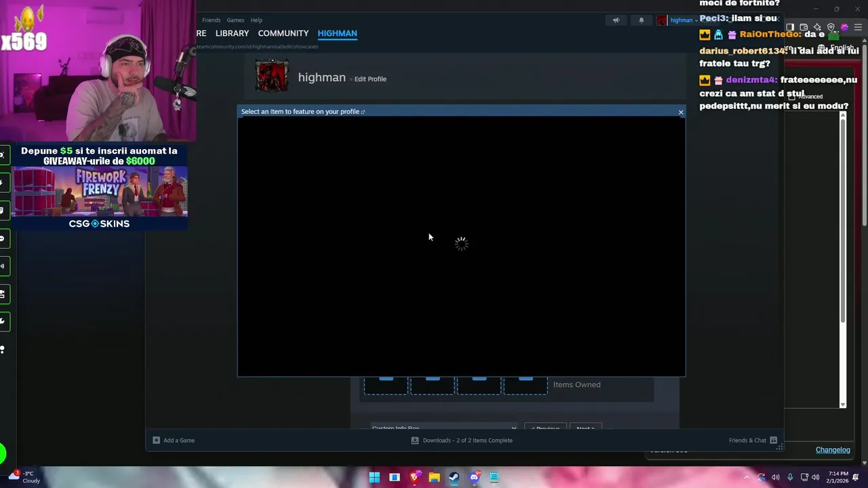Screen dimensions: 868x488
Task: Select the second empty item showcase slot
Action: point(433,385)
